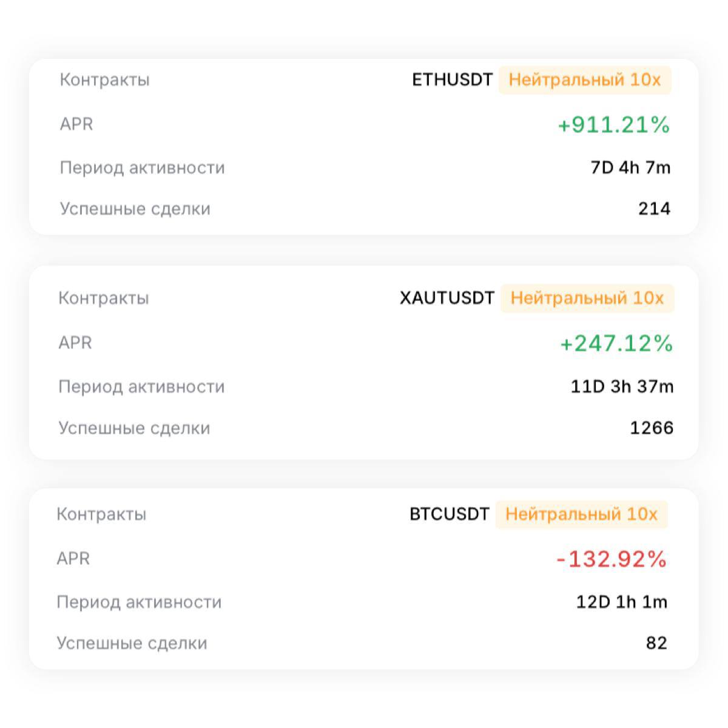Click the 7D 4h 7m activity period
The height and width of the screenshot is (728, 728).
pyautogui.click(x=630, y=168)
